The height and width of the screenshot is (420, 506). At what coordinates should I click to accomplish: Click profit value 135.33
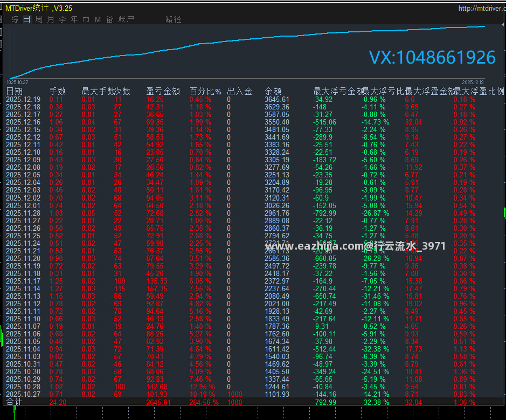157,281
